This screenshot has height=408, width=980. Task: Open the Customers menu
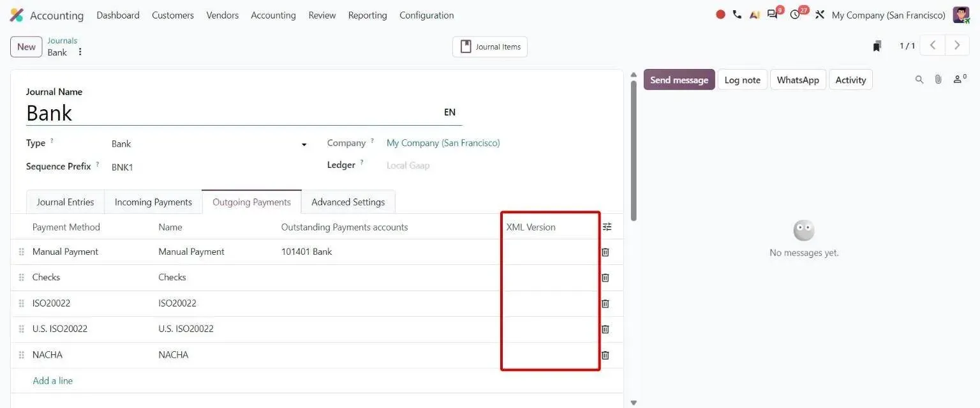pyautogui.click(x=173, y=15)
